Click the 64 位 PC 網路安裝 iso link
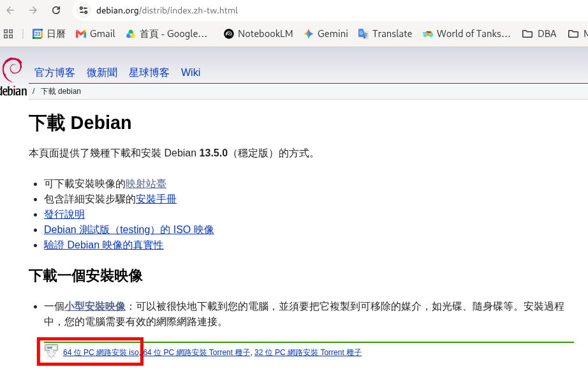This screenshot has width=588, height=371. click(x=101, y=352)
